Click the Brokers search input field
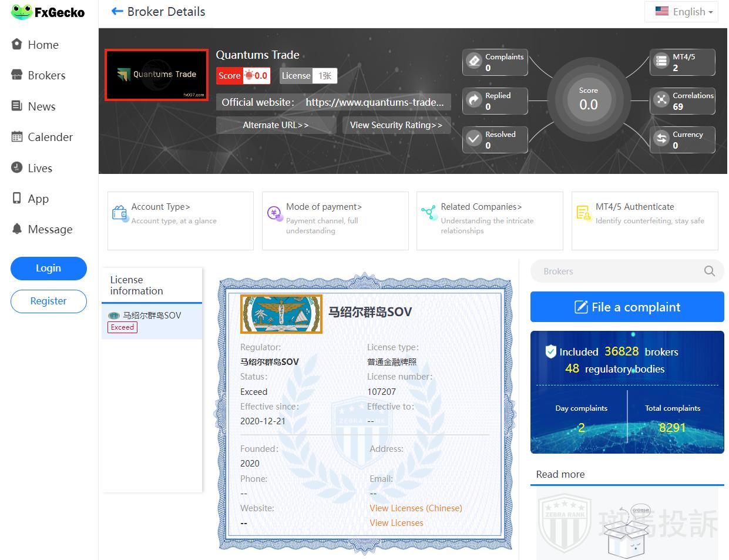Screen dimensions: 729x560 click(x=617, y=271)
